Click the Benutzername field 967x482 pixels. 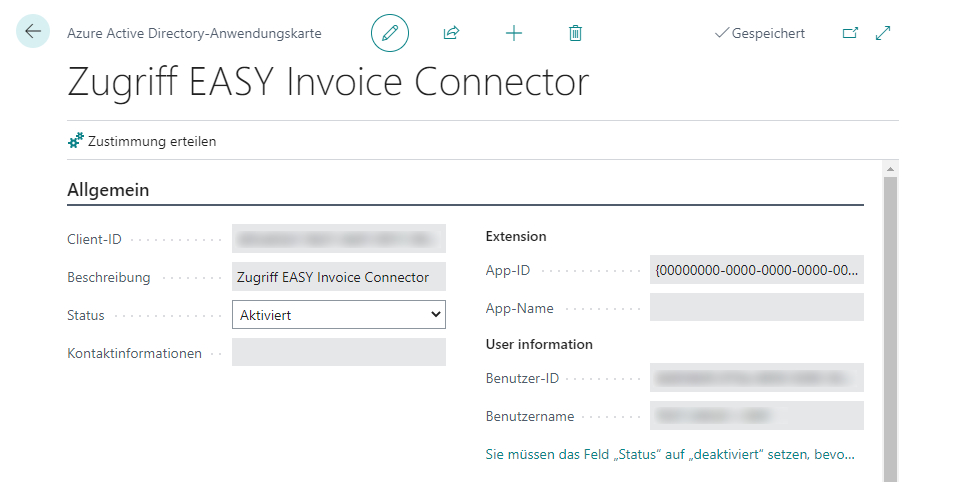click(x=757, y=416)
